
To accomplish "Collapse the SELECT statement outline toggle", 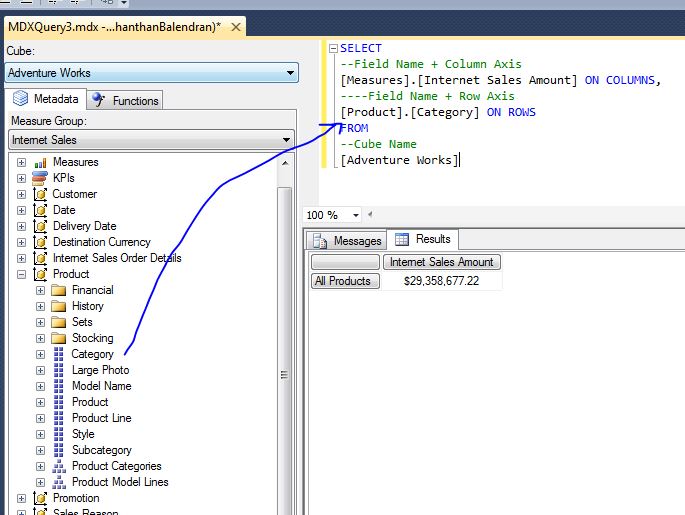I will [x=333, y=48].
